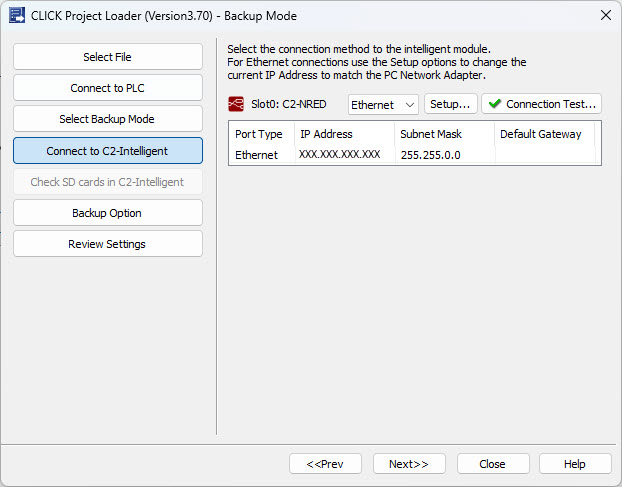Image resolution: width=622 pixels, height=487 pixels.
Task: Open the Backup Option step
Action: click(x=108, y=213)
